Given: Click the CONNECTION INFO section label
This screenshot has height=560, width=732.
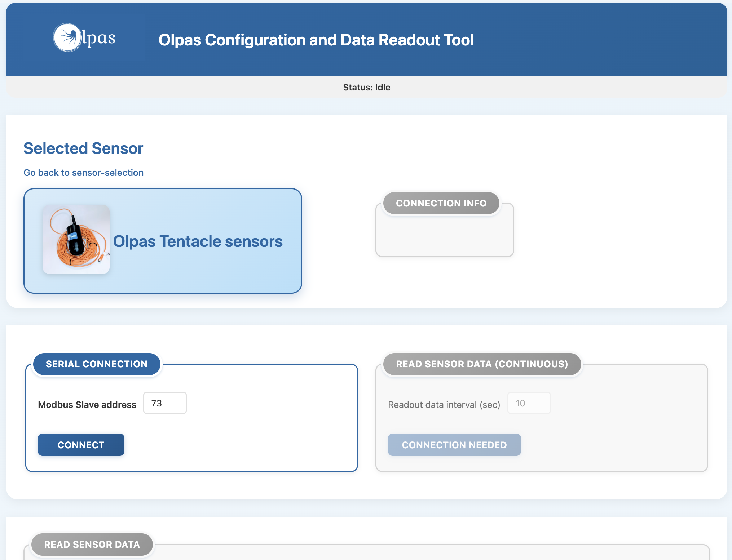Looking at the screenshot, I should [441, 203].
